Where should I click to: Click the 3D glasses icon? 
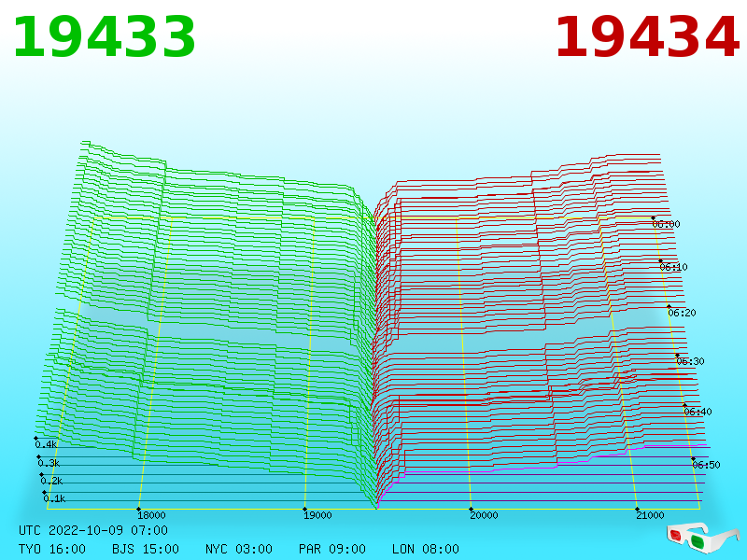[x=702, y=538]
